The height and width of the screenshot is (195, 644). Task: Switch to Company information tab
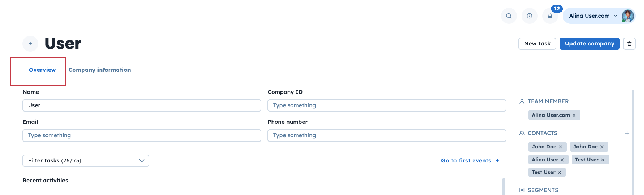100,70
